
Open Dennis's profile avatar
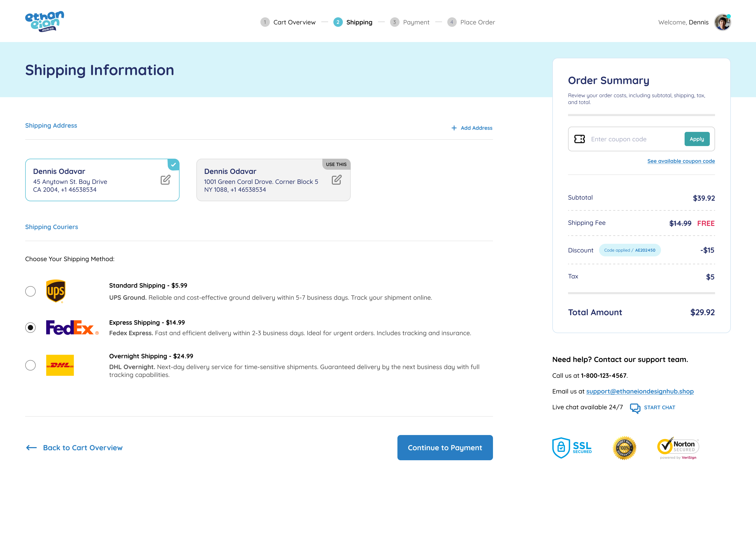point(723,22)
